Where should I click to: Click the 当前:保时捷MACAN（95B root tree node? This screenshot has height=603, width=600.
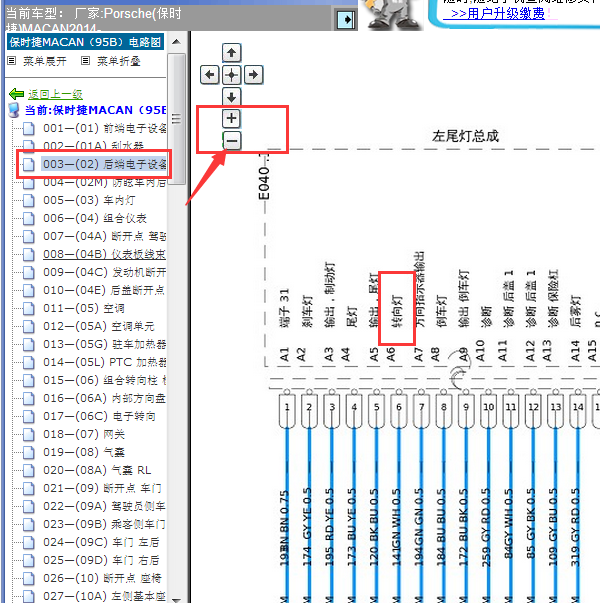(95, 110)
